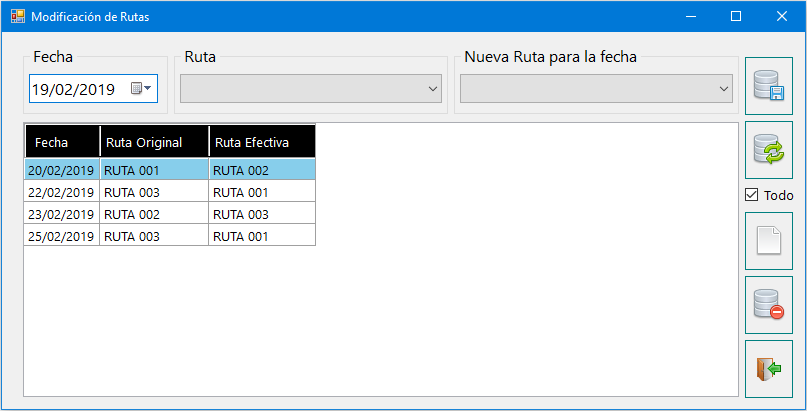Click the new blank document icon button
The width and height of the screenshot is (807, 411).
tap(769, 241)
